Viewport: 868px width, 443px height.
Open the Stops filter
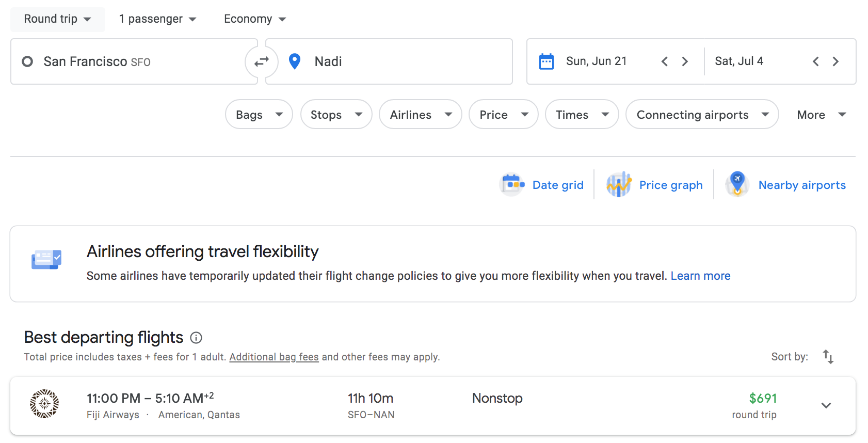336,114
